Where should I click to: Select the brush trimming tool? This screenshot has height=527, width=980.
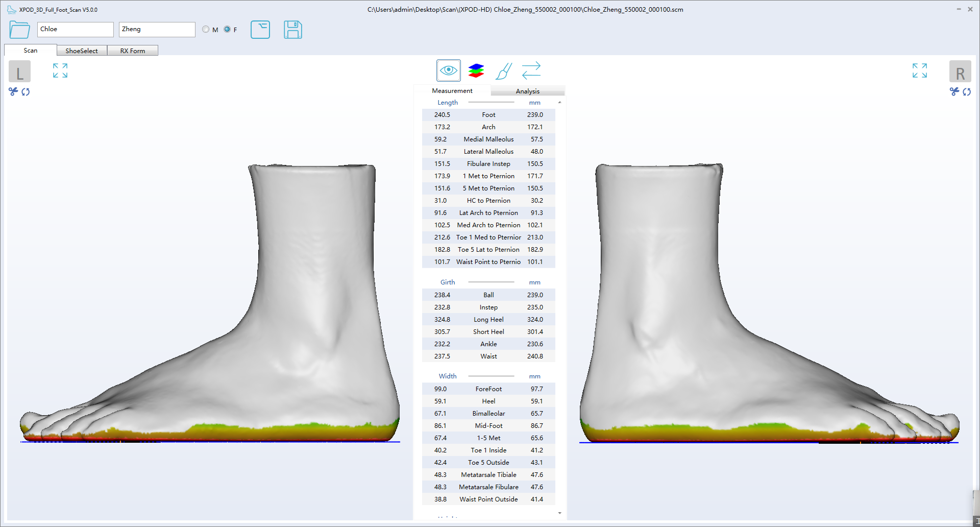(x=503, y=70)
